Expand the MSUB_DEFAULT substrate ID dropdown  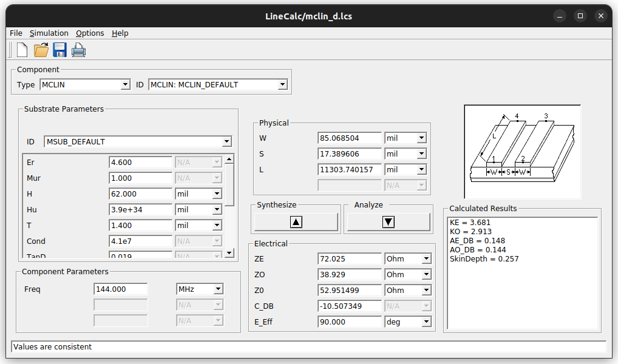226,141
